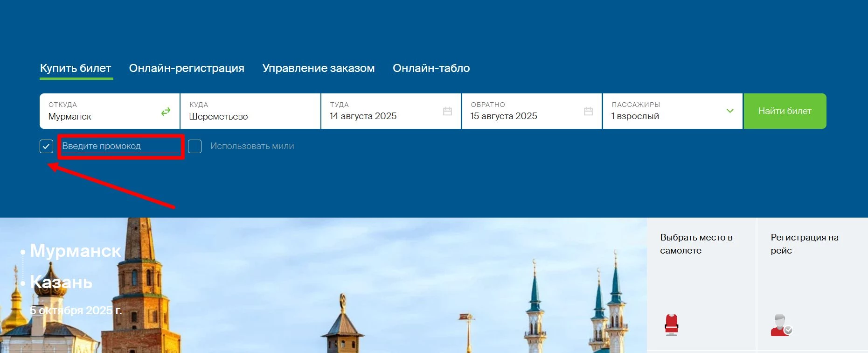Swap origin and destination cities icon
This screenshot has height=353, width=868.
[166, 112]
